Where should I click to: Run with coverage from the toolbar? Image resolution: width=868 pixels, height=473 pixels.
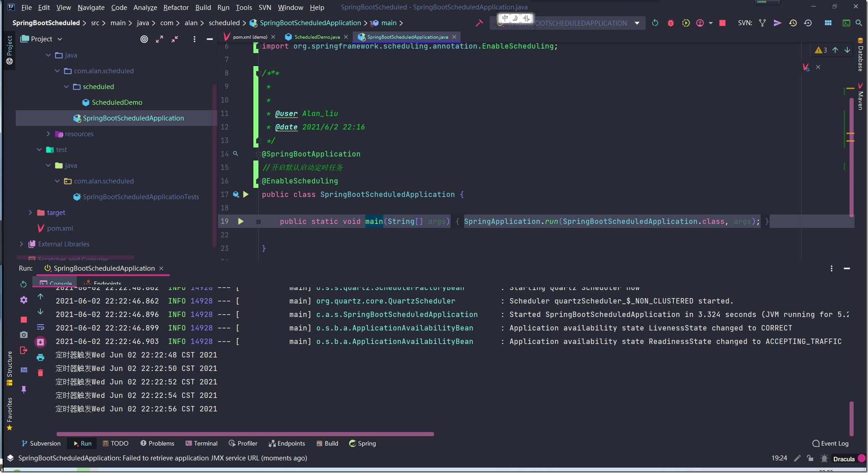coord(686,23)
